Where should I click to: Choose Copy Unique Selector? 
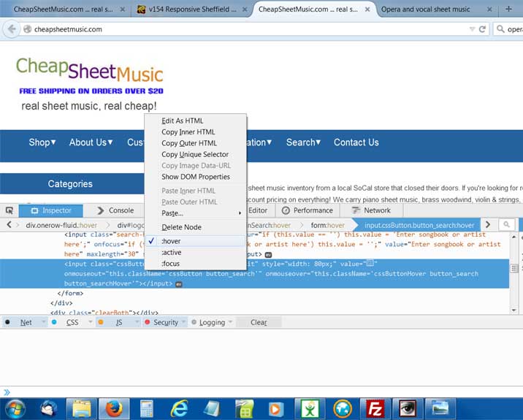pyautogui.click(x=196, y=154)
